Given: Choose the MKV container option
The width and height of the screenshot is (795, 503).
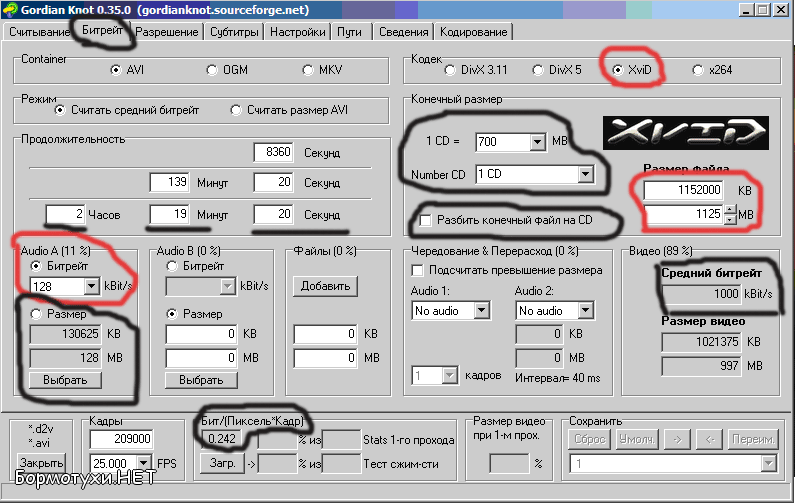Looking at the screenshot, I should pos(308,70).
